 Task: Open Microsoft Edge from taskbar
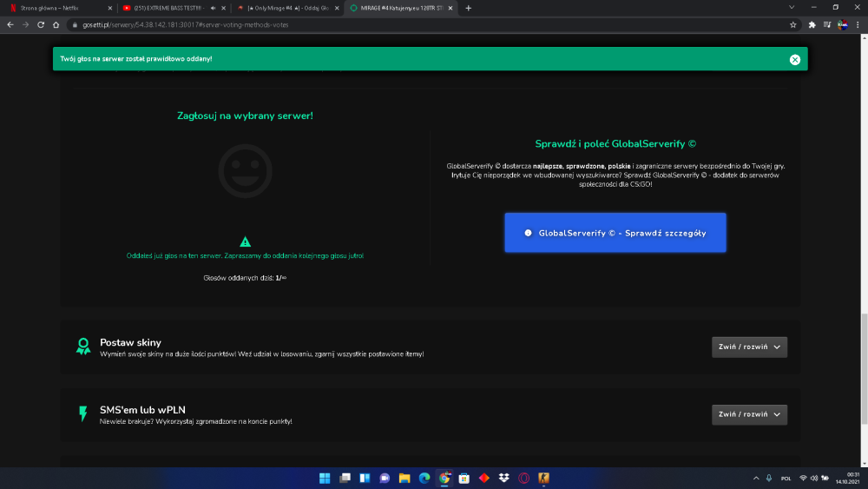click(424, 478)
